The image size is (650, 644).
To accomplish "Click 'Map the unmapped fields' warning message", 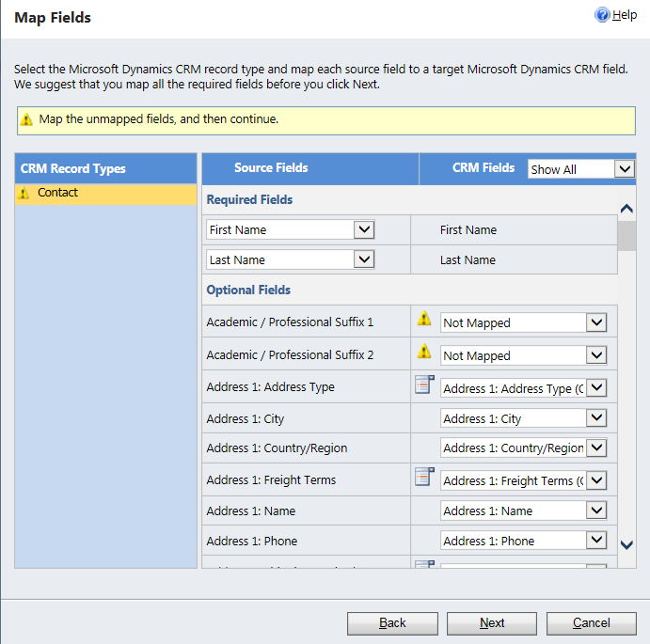I will (x=158, y=119).
